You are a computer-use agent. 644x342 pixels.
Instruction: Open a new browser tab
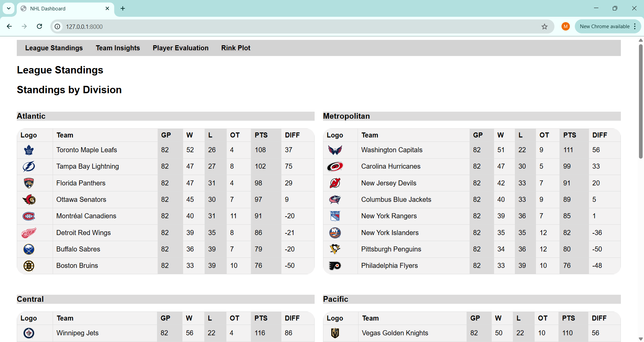(x=123, y=8)
